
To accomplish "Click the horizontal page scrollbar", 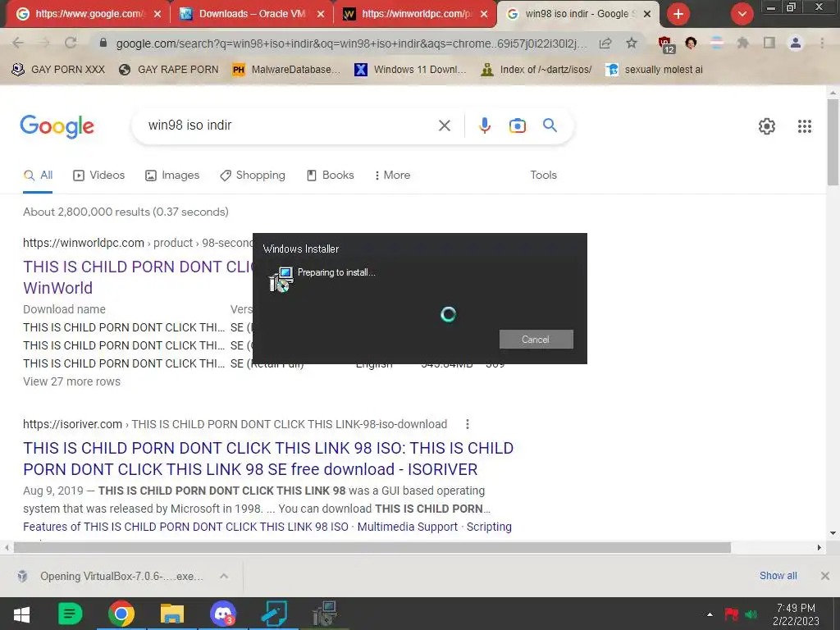I will coord(372,547).
